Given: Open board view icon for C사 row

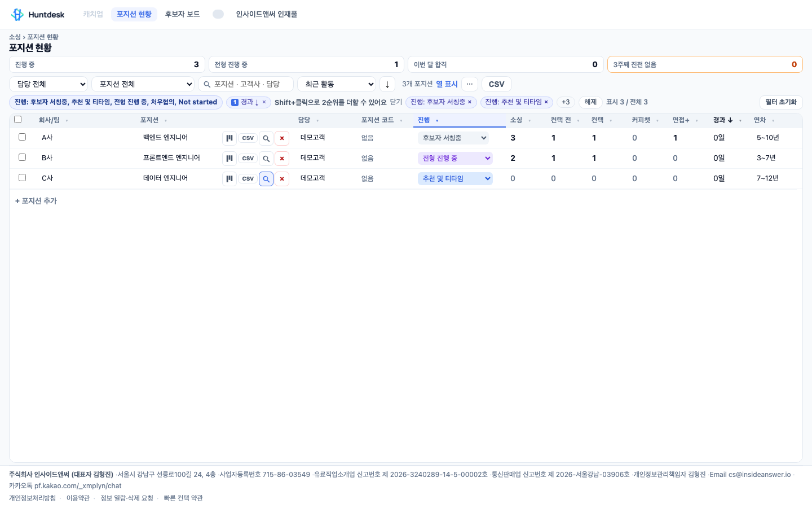Looking at the screenshot, I should (230, 179).
